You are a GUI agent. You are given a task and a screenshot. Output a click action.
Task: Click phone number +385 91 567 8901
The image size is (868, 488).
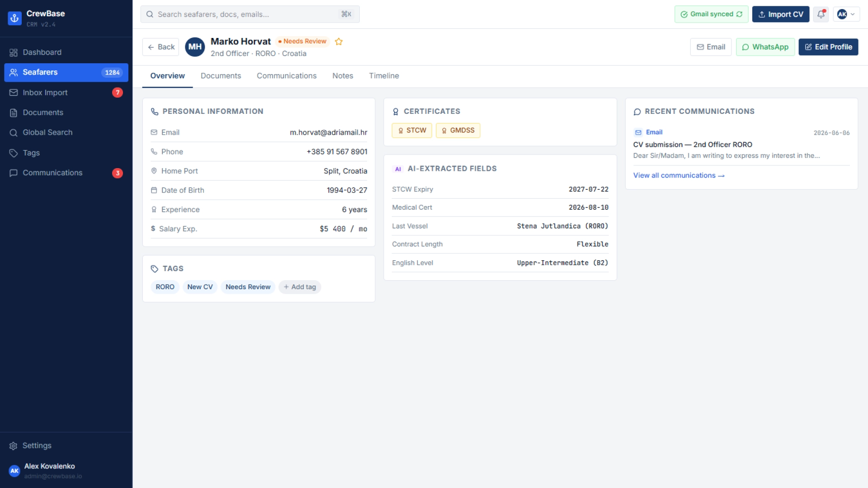(x=337, y=152)
